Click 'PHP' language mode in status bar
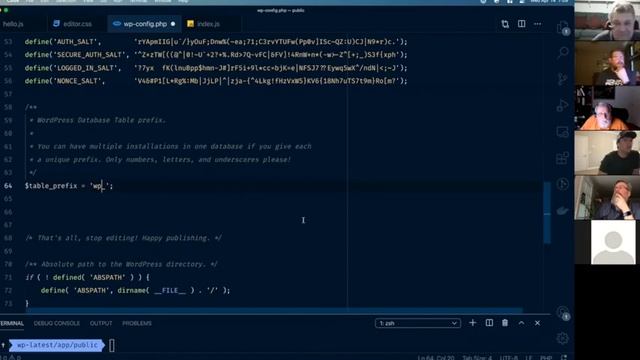 pyautogui.click(x=546, y=358)
